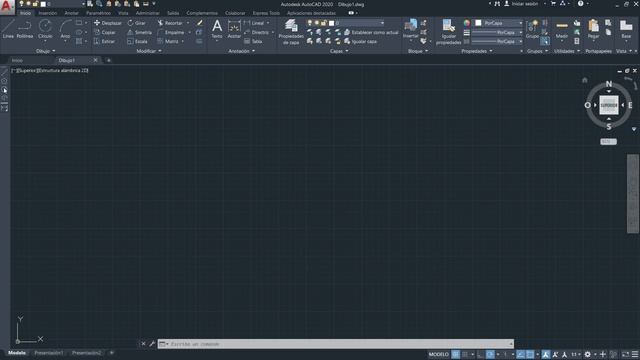Screen dimensions: 640x360
Task: Toggle Ortho mode in status bar
Action: 481,354
